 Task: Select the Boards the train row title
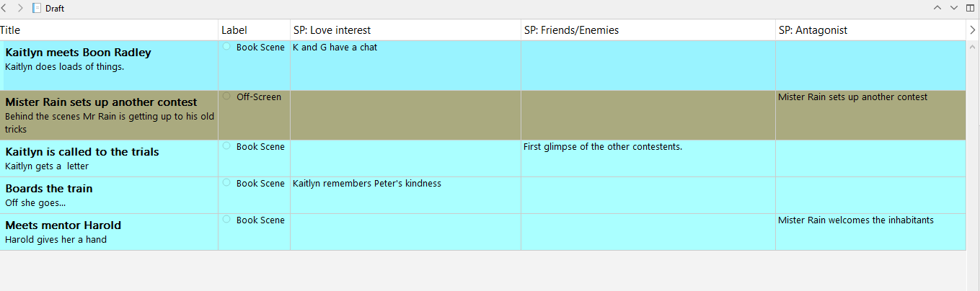click(48, 189)
